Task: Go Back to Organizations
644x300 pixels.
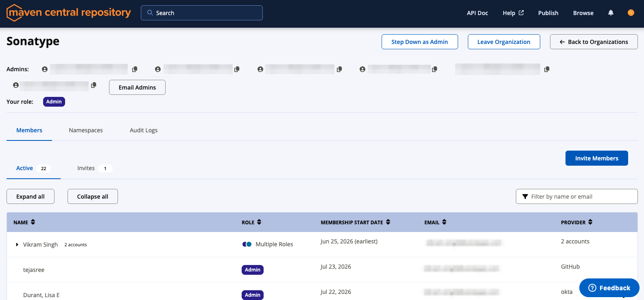Action: [594, 42]
